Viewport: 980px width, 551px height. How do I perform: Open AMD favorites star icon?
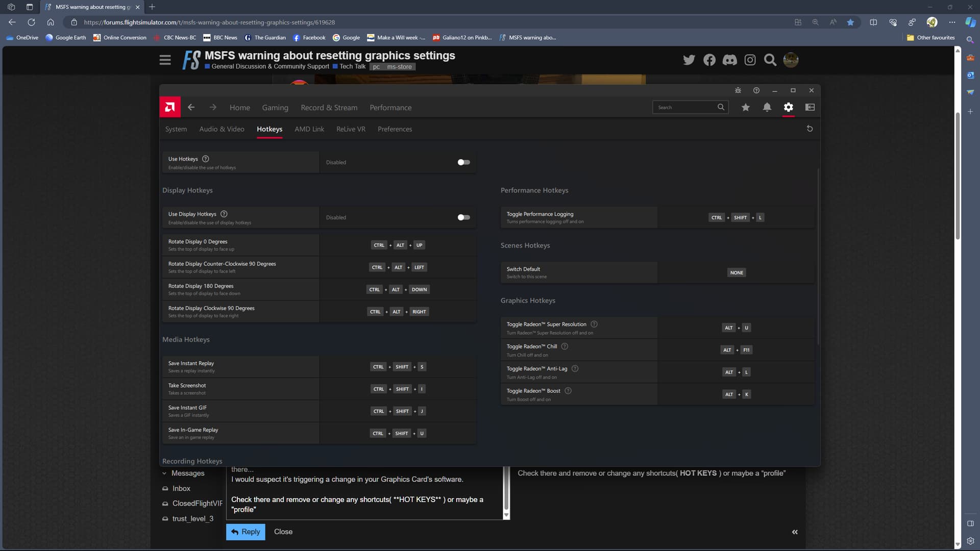(746, 107)
